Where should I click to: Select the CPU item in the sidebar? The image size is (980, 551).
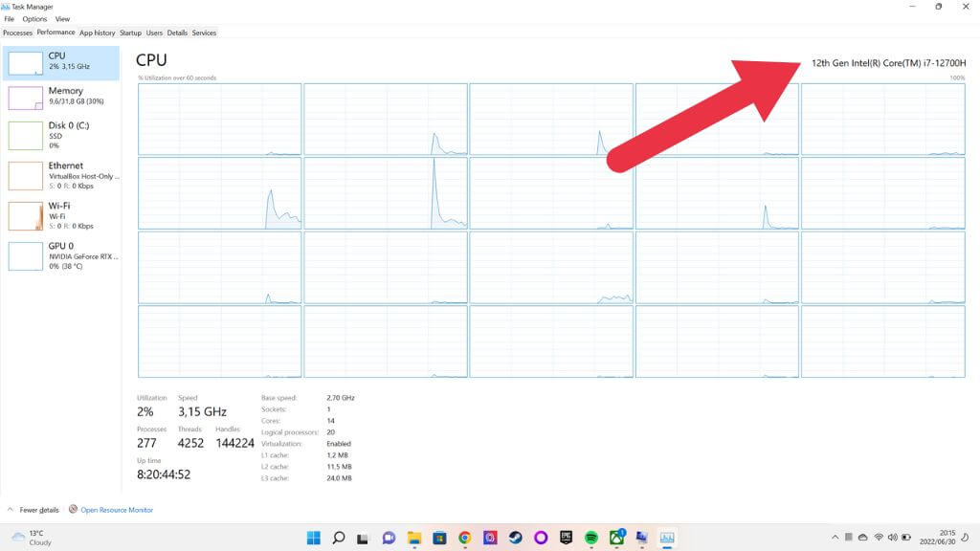[x=61, y=62]
